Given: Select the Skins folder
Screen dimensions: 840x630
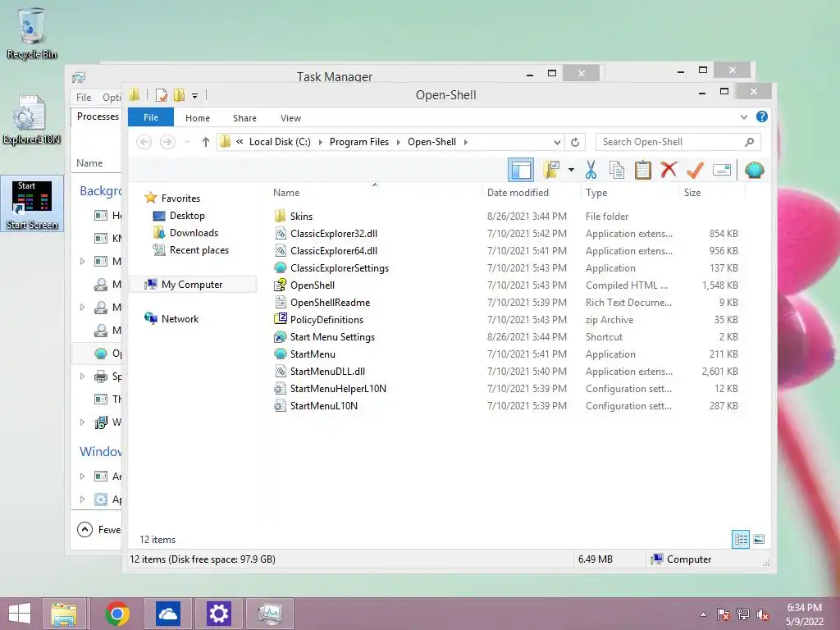Looking at the screenshot, I should (301, 217).
